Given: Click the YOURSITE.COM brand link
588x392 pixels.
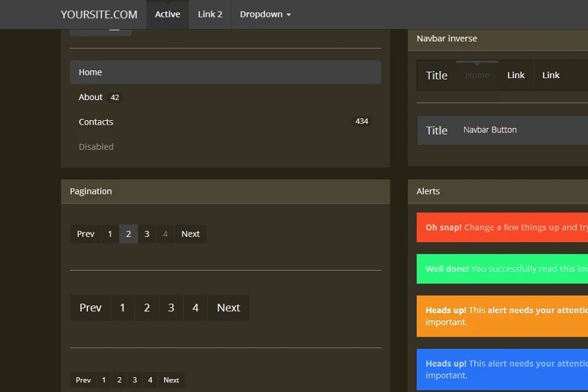Looking at the screenshot, I should pos(99,14).
